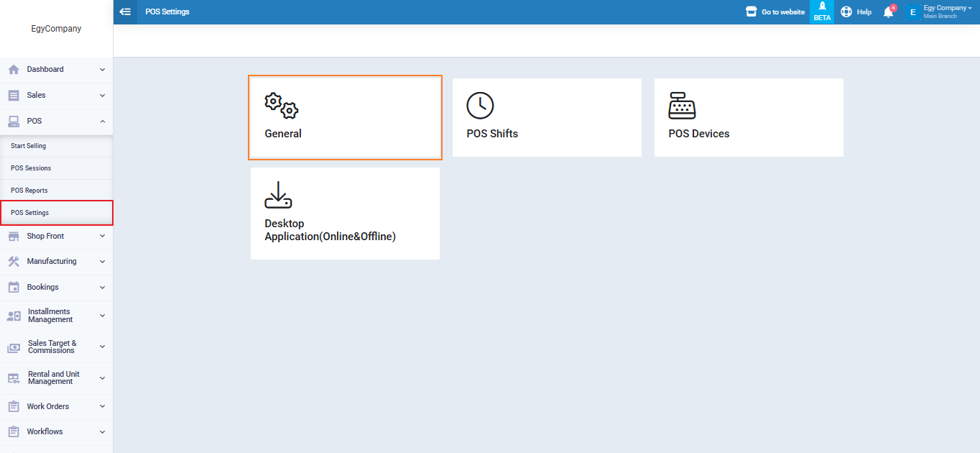
Task: Click the clock icon for POS Shifts
Action: 480,106
